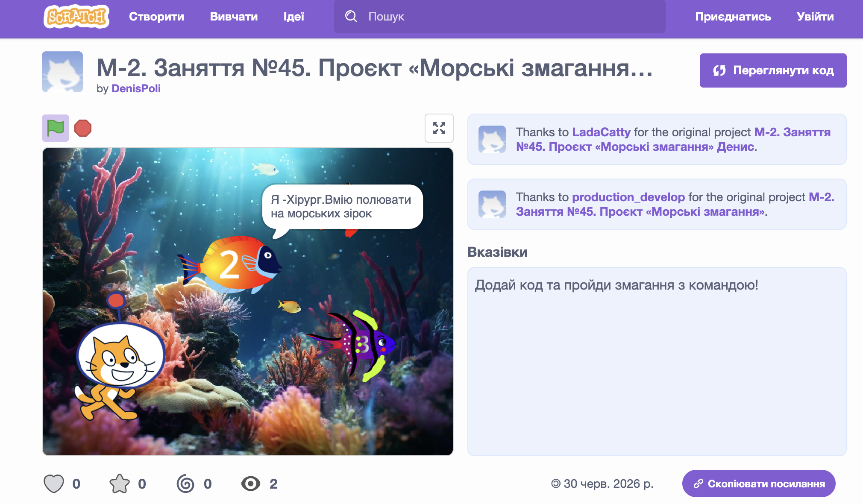
Task: Click the LadaCatty avatar in credits
Action: [x=492, y=139]
